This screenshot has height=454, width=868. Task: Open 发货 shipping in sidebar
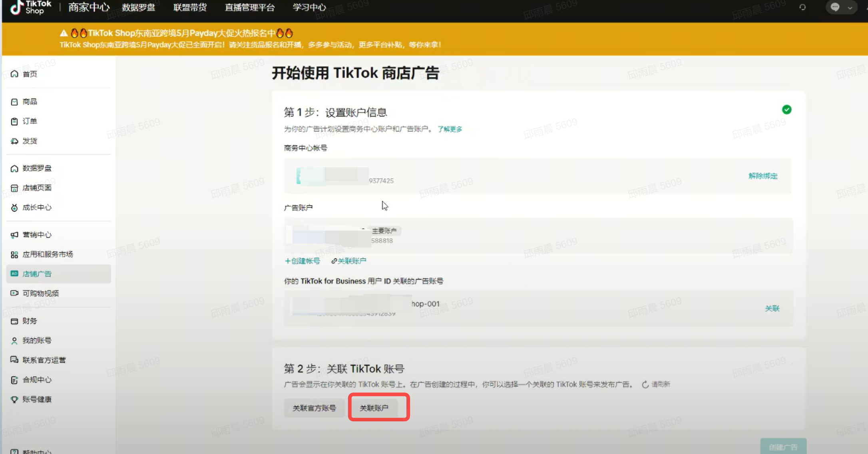30,141
